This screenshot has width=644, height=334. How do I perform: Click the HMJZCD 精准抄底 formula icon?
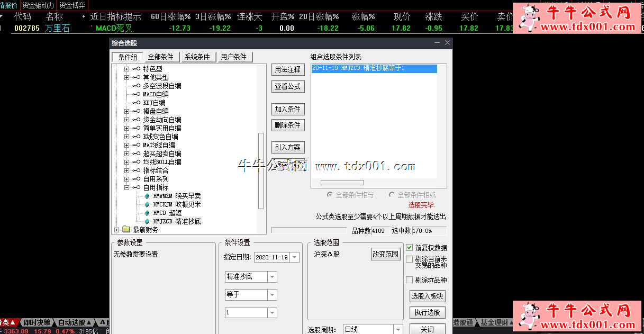147,221
